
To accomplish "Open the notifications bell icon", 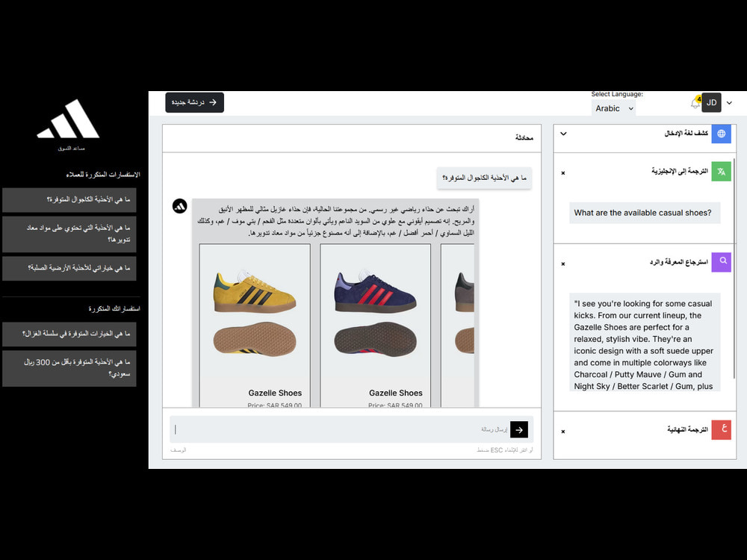I will 695,102.
